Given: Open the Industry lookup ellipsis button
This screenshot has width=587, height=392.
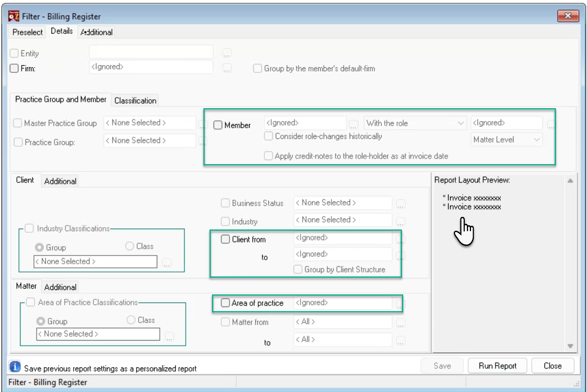Looking at the screenshot, I should [x=401, y=222].
